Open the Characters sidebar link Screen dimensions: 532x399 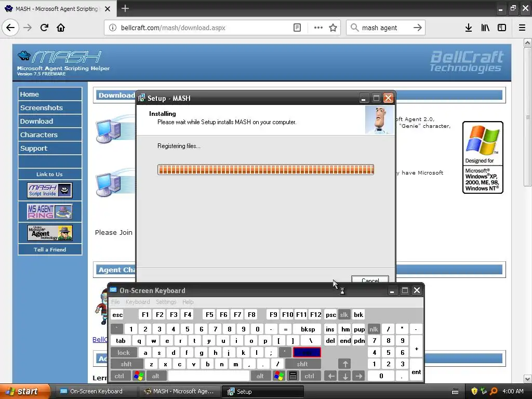[49, 135]
